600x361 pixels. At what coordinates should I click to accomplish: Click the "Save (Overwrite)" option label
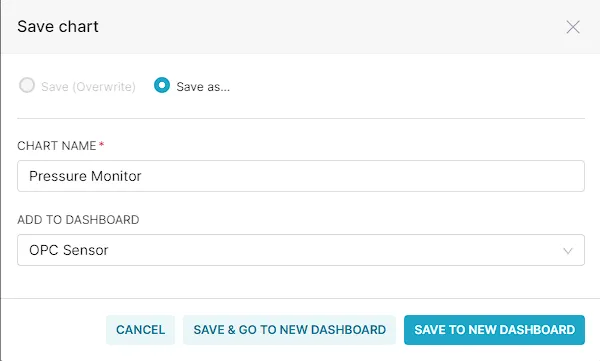click(x=88, y=87)
